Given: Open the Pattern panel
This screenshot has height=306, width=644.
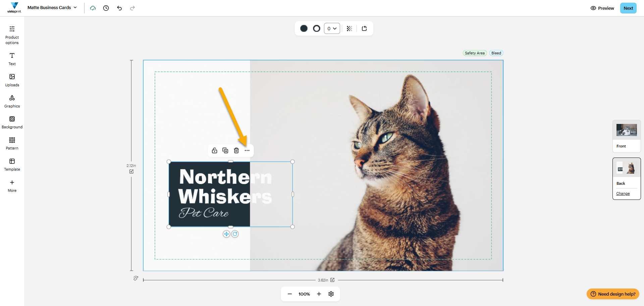Looking at the screenshot, I should 12,143.
